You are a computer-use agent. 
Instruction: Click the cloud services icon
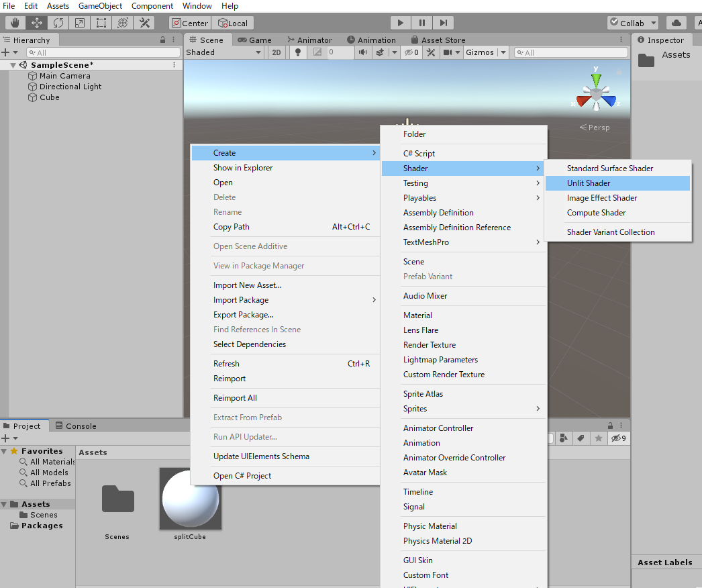click(676, 23)
